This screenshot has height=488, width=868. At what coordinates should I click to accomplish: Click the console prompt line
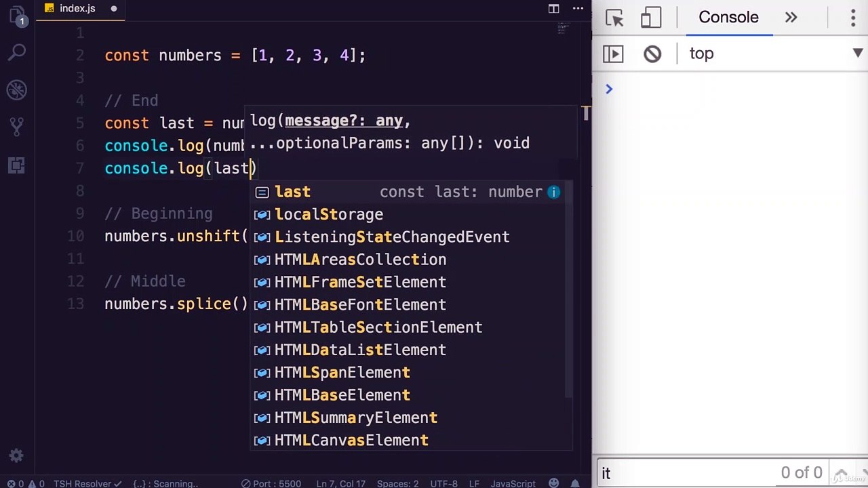tap(730, 89)
